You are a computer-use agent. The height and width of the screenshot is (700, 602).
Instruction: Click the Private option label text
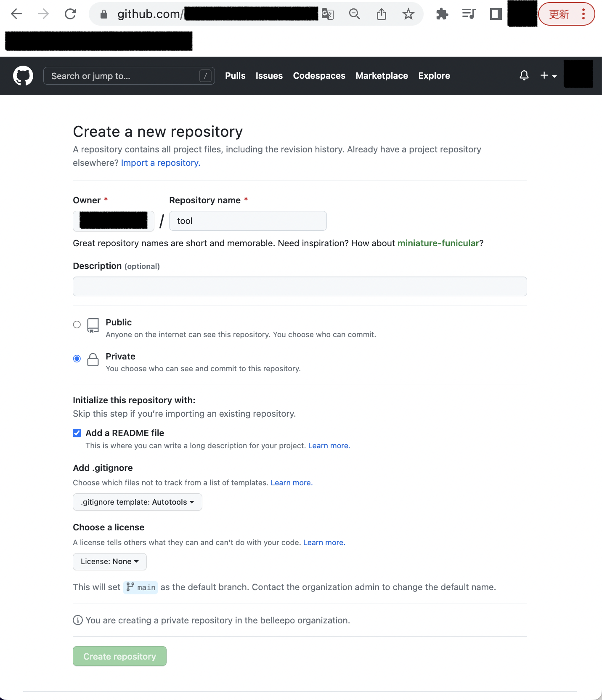121,357
